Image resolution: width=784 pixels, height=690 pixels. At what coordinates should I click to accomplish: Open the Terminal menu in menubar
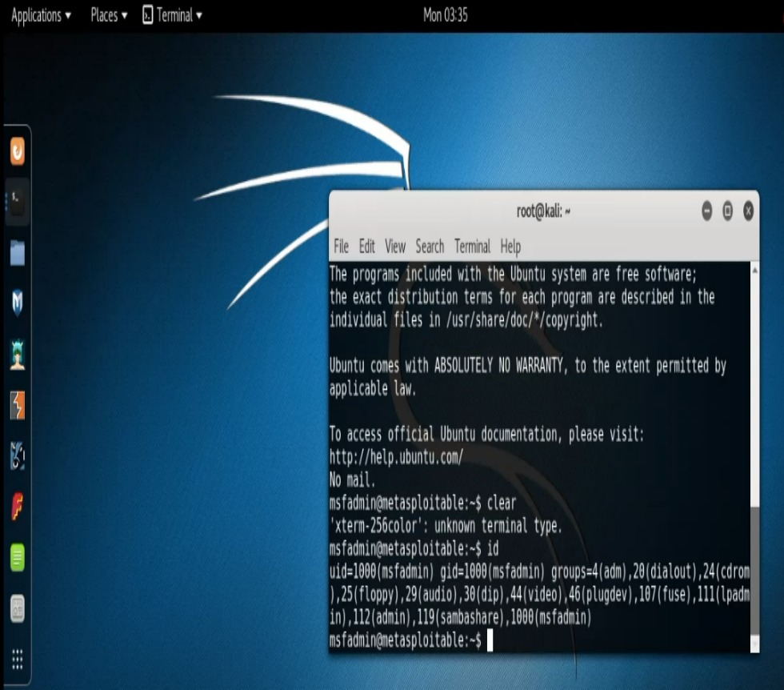[473, 247]
